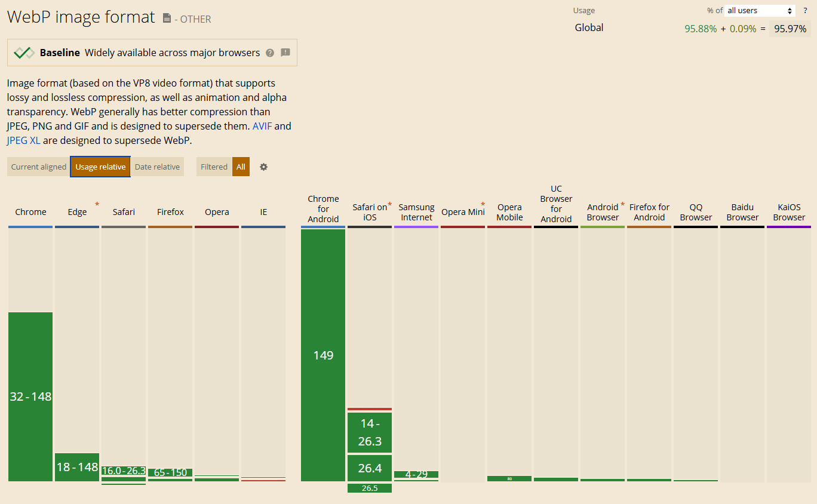817x504 pixels.
Task: Click the asterisk note beside Edge
Action: [x=97, y=205]
